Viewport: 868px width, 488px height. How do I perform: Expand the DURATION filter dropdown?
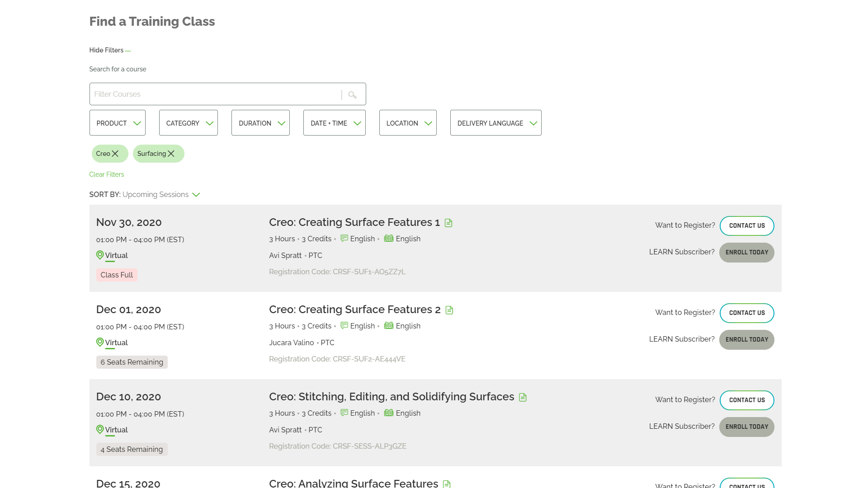click(260, 123)
